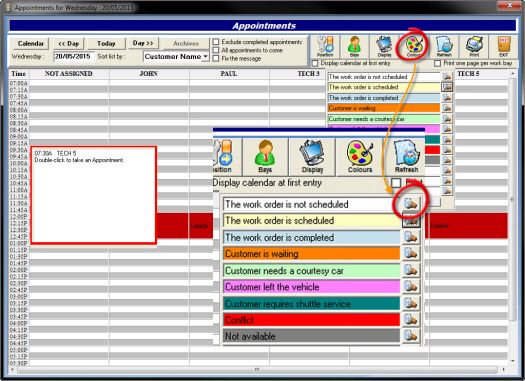Image resolution: width=525 pixels, height=381 pixels.
Task: Click the Exit toolbar icon
Action: (503, 46)
